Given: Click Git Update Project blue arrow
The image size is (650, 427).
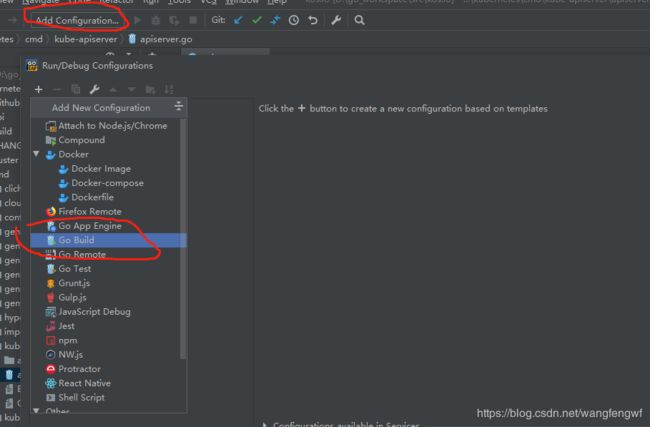Looking at the screenshot, I should 238,20.
